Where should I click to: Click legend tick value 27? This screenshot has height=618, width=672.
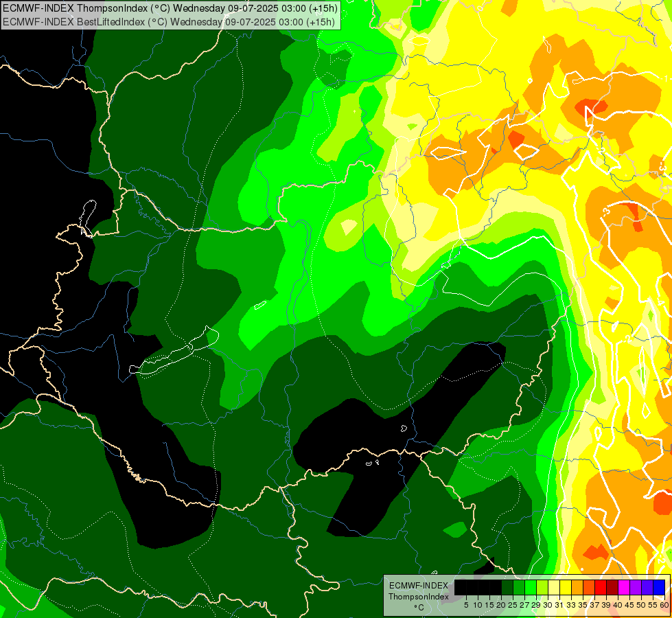tap(524, 605)
